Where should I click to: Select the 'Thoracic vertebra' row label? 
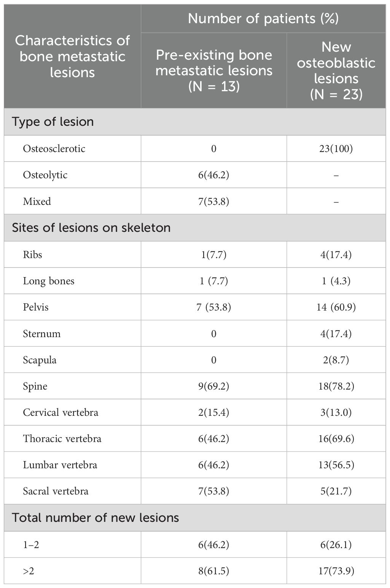point(62,439)
